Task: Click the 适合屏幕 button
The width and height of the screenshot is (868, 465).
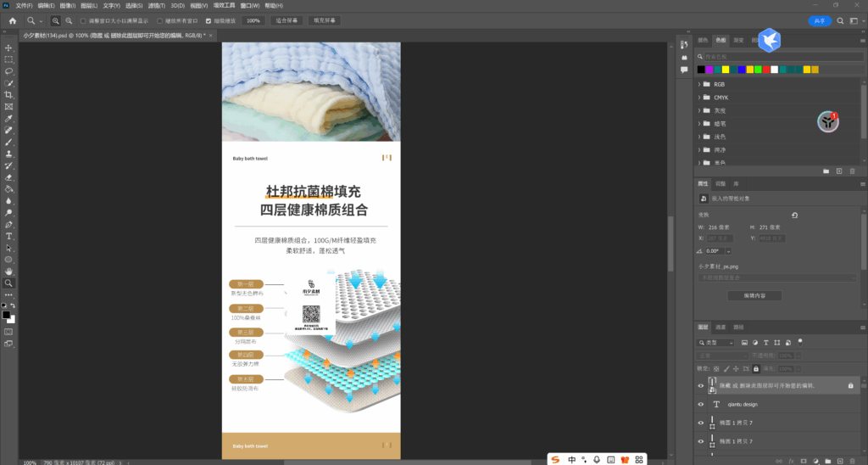Action: point(287,20)
